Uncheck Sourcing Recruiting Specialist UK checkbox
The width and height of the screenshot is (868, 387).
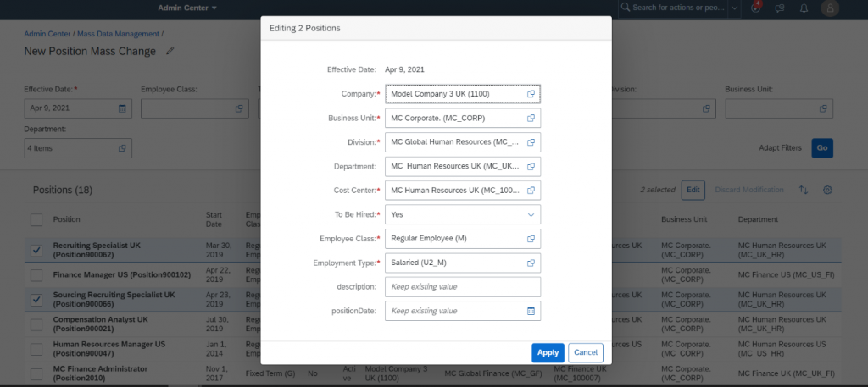[x=36, y=300]
